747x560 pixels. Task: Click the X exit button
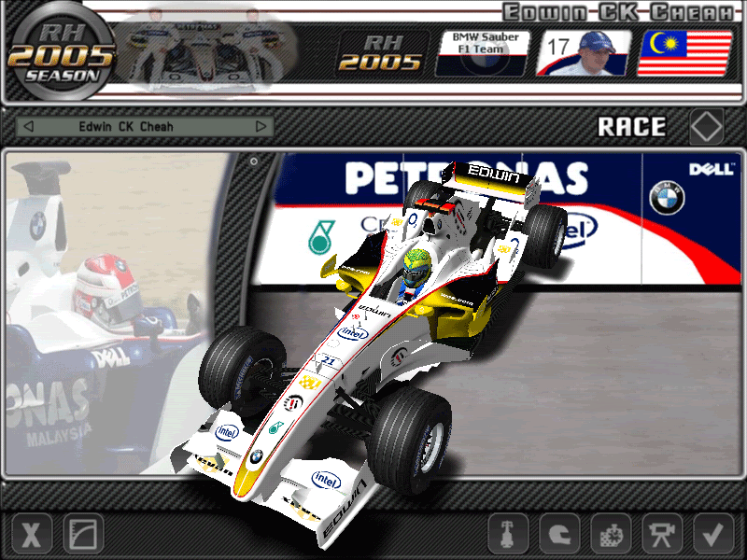coord(32,535)
